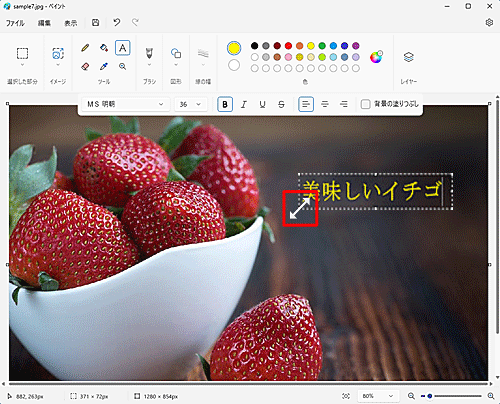
Task: Open the Edit colors wheel
Action: pos(376,57)
